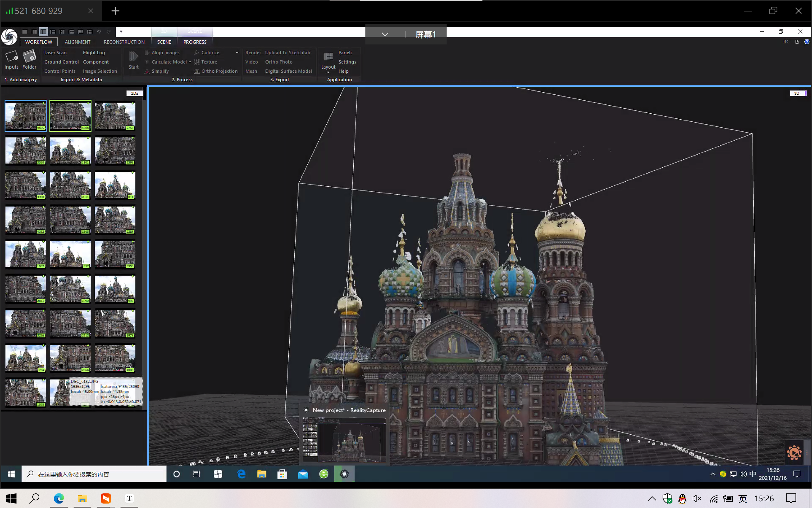Open quick access toolbar customize dropdown

(x=121, y=31)
